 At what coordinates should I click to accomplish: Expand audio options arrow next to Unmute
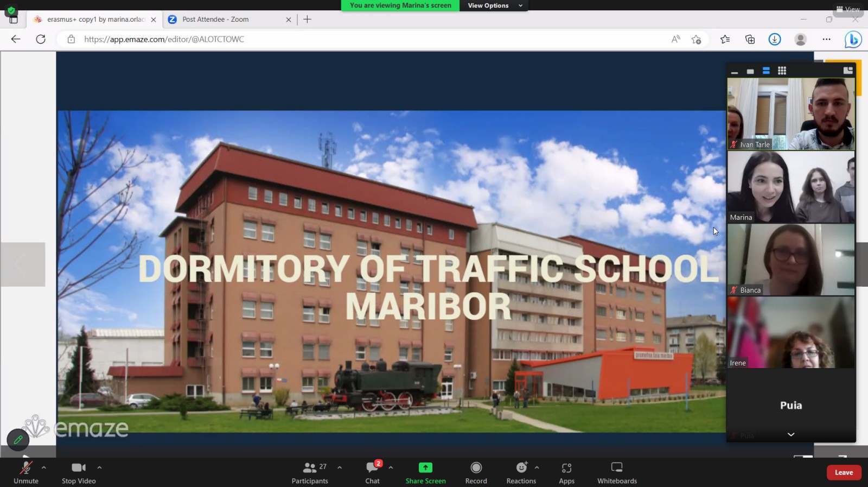click(44, 467)
